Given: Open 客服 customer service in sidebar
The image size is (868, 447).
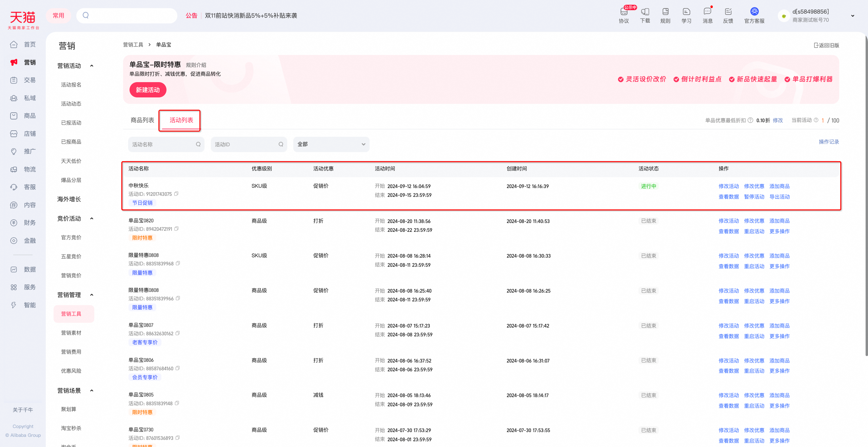Looking at the screenshot, I should 23,187.
